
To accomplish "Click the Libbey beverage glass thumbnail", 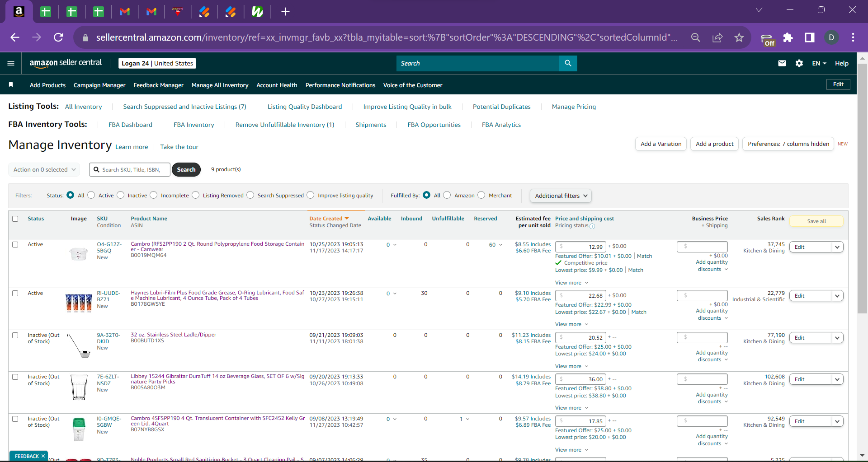I will pyautogui.click(x=79, y=387).
